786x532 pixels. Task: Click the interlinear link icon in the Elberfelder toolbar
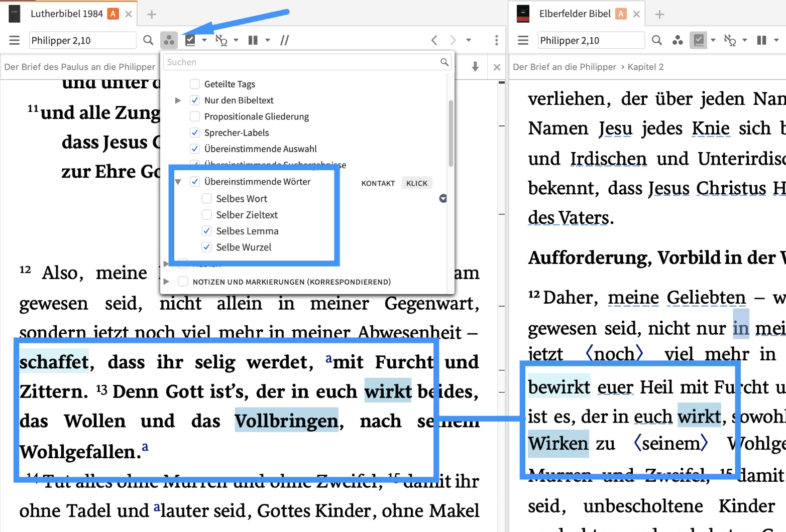pyautogui.click(x=730, y=40)
